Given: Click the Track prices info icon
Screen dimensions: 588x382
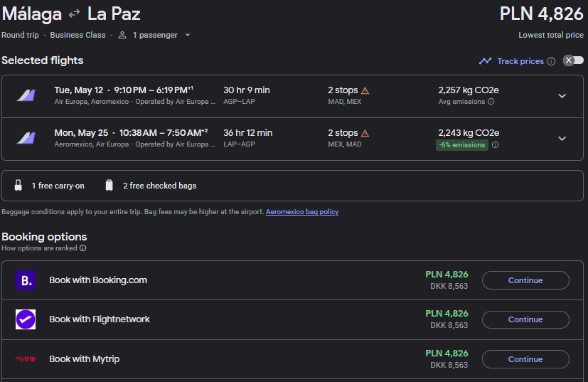Looking at the screenshot, I should click(551, 61).
